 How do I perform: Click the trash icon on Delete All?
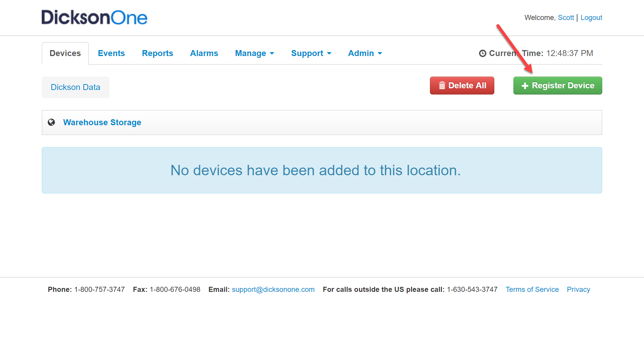[442, 86]
